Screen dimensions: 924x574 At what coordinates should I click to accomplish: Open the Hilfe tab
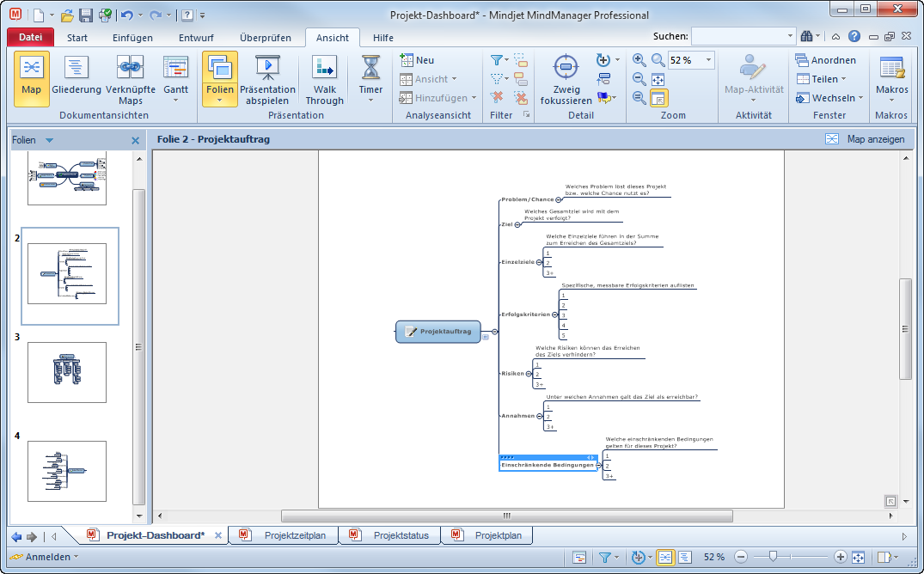(383, 38)
